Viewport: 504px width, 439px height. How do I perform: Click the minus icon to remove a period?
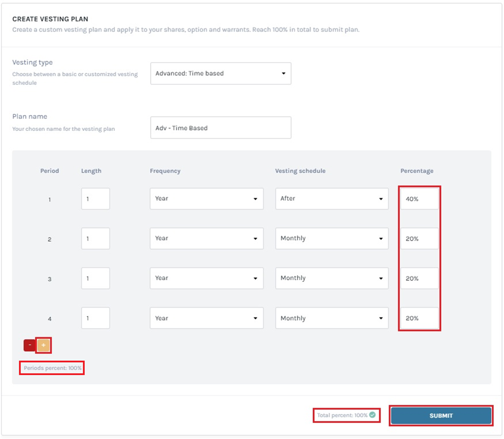[x=29, y=345]
